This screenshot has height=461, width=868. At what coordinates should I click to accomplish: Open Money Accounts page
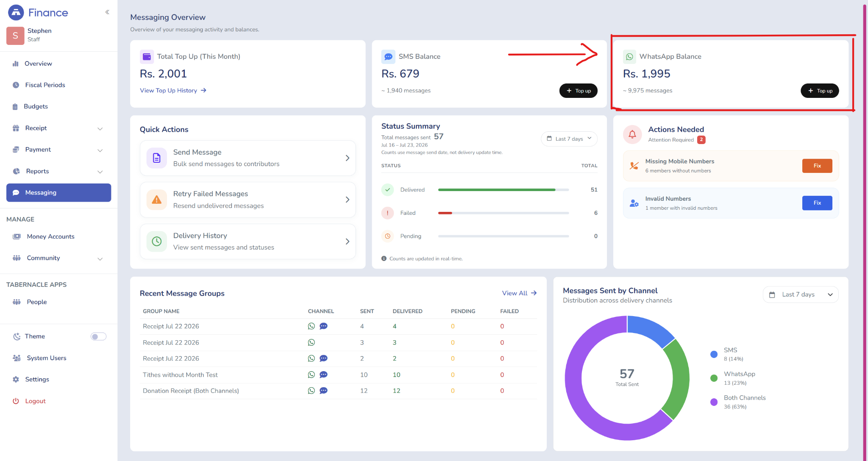58,236
